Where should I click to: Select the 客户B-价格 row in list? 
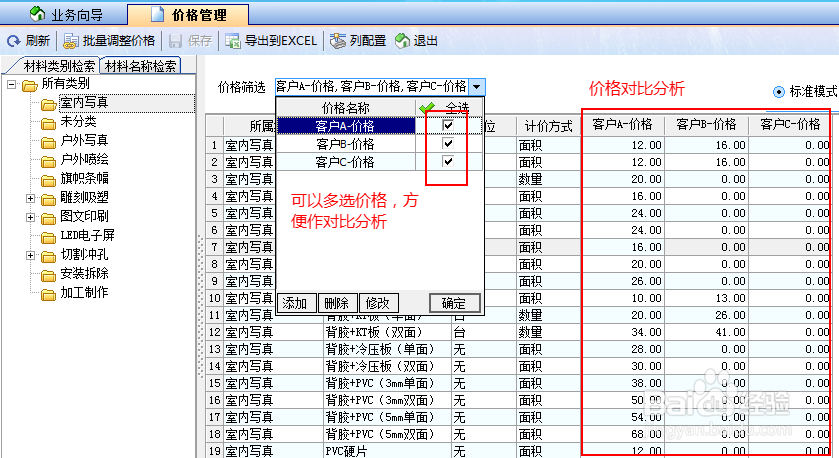pos(346,144)
